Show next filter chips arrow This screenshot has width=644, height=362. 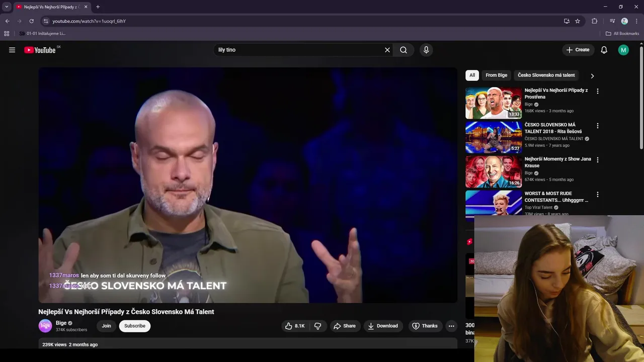click(592, 76)
